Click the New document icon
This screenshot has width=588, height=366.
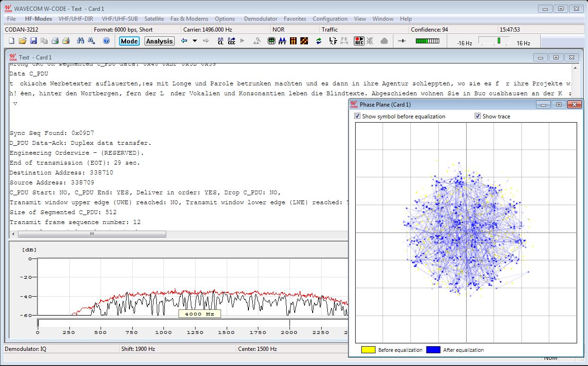tap(12, 41)
